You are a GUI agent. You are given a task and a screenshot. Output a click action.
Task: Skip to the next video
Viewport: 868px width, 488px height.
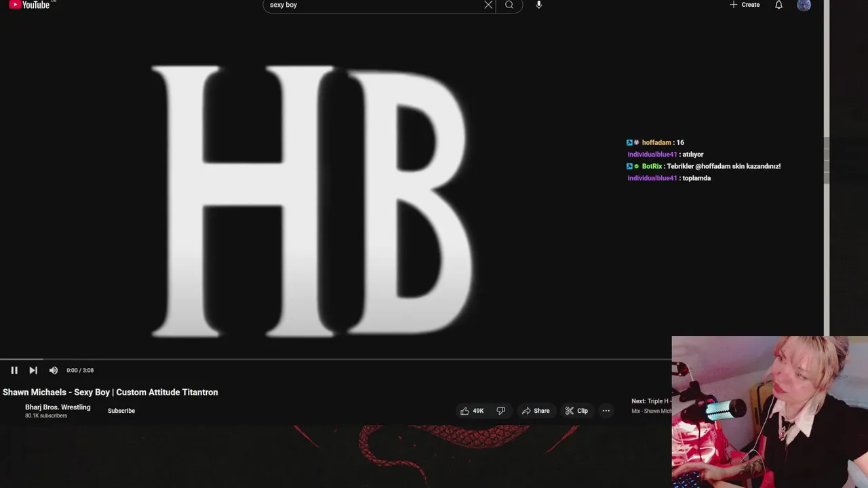click(33, 370)
